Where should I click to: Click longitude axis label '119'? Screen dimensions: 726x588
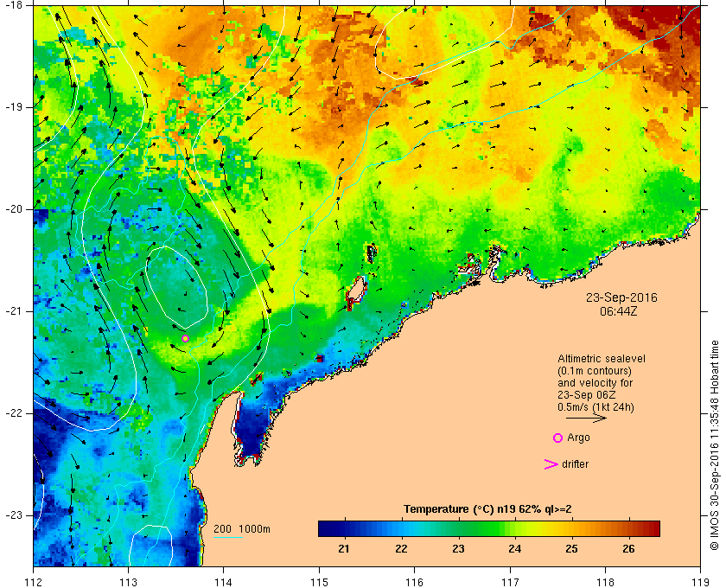pyautogui.click(x=700, y=582)
